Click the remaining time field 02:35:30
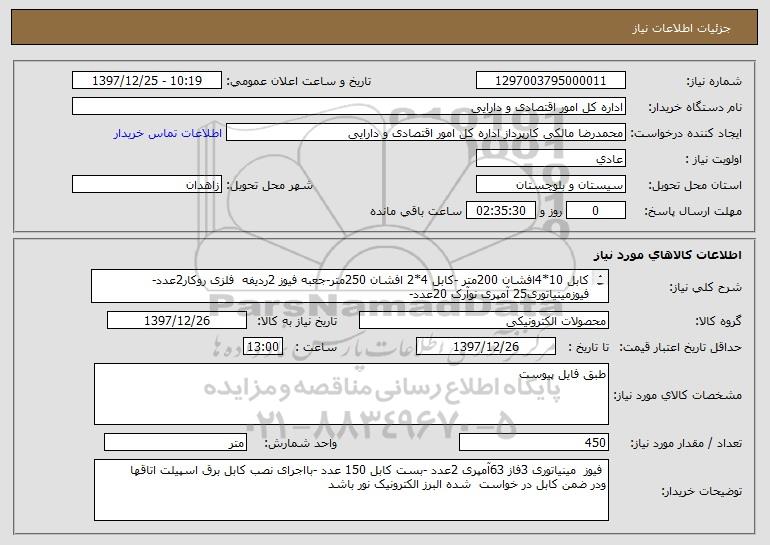This screenshot has height=545, width=770. click(500, 211)
